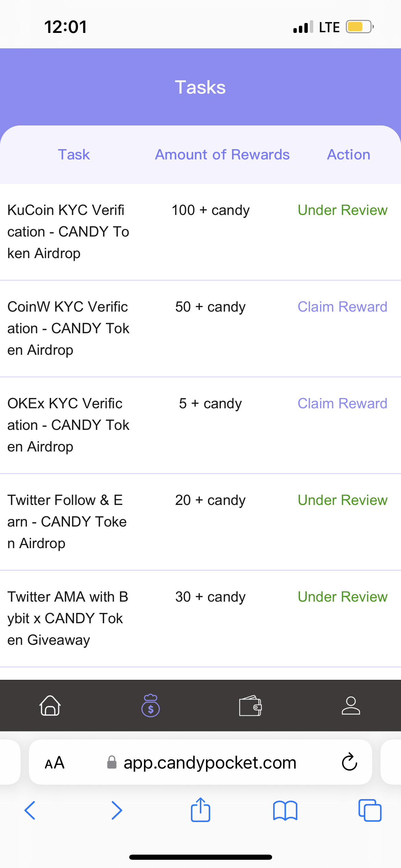The width and height of the screenshot is (401, 868).
Task: Open Safari bookmarks book icon
Action: 285,810
